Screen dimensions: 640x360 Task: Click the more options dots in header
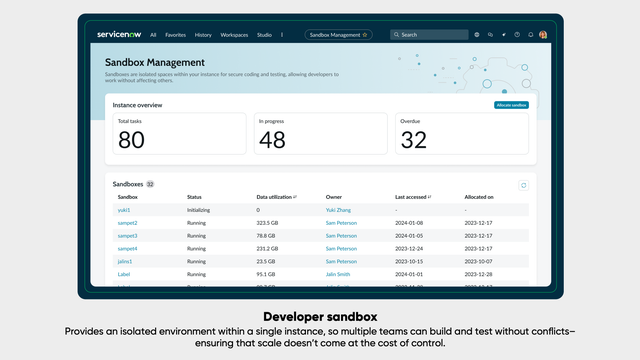point(282,35)
